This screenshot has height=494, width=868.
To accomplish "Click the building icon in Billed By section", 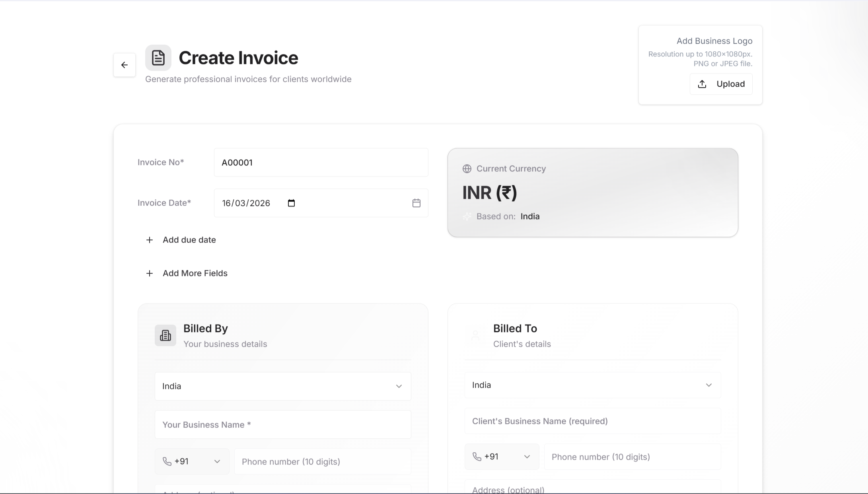I will [x=165, y=335].
